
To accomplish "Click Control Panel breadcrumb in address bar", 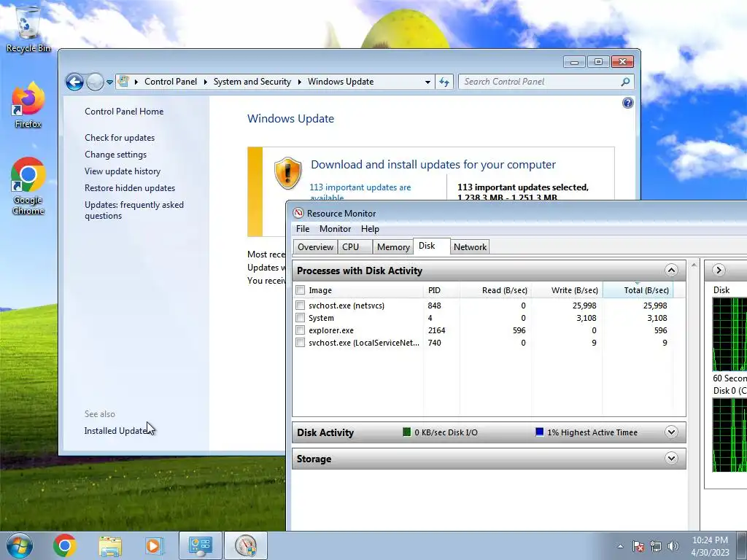I will click(x=171, y=82).
